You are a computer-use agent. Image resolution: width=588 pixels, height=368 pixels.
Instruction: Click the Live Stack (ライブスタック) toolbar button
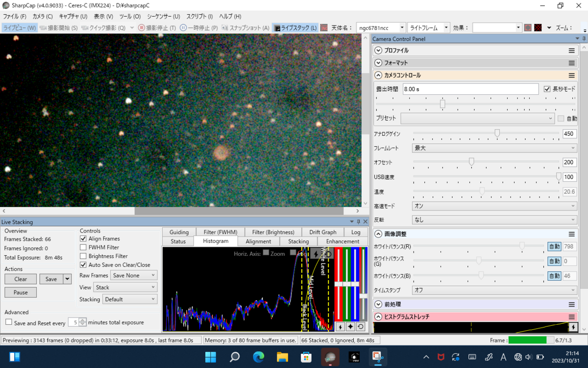(x=295, y=28)
